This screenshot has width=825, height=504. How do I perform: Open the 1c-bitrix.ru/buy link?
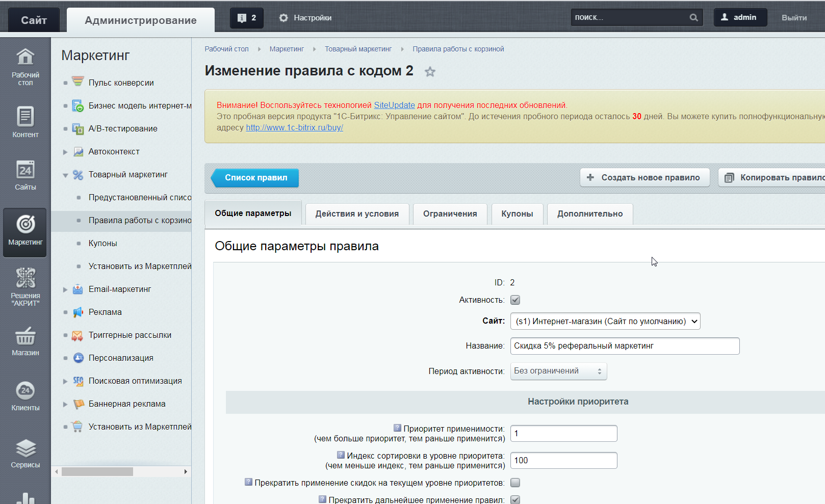(294, 127)
